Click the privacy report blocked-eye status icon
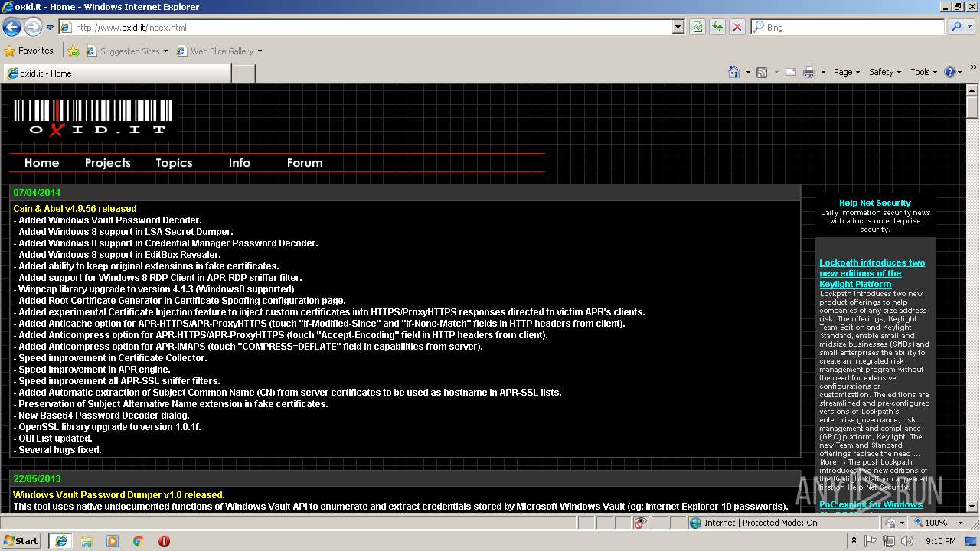 [x=640, y=523]
